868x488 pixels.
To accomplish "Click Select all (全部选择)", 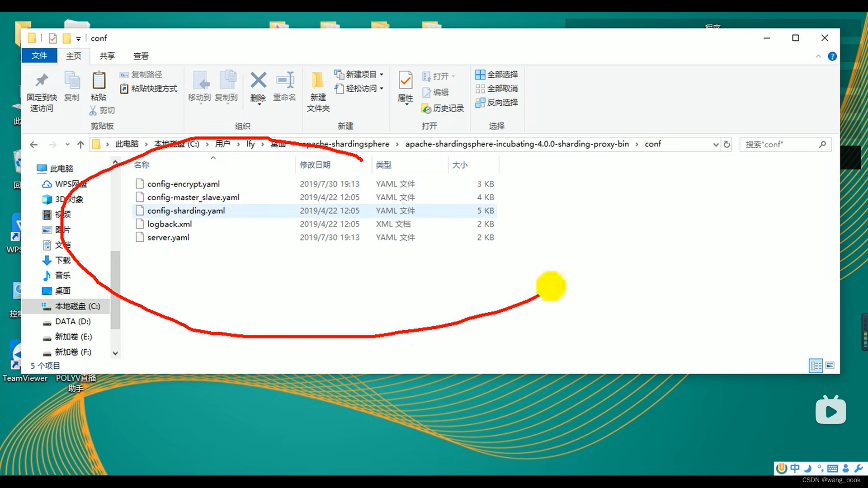I will (x=496, y=75).
